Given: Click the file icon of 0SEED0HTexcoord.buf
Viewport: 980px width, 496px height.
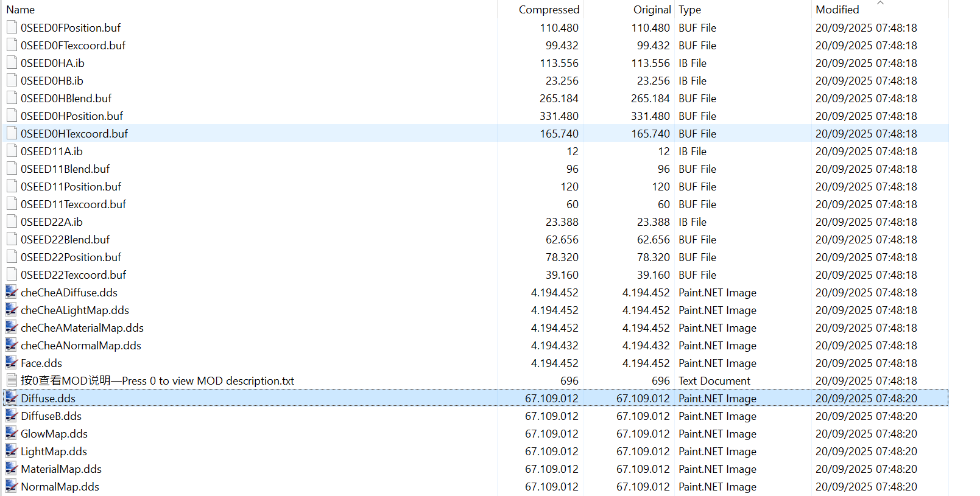Looking at the screenshot, I should [x=12, y=133].
